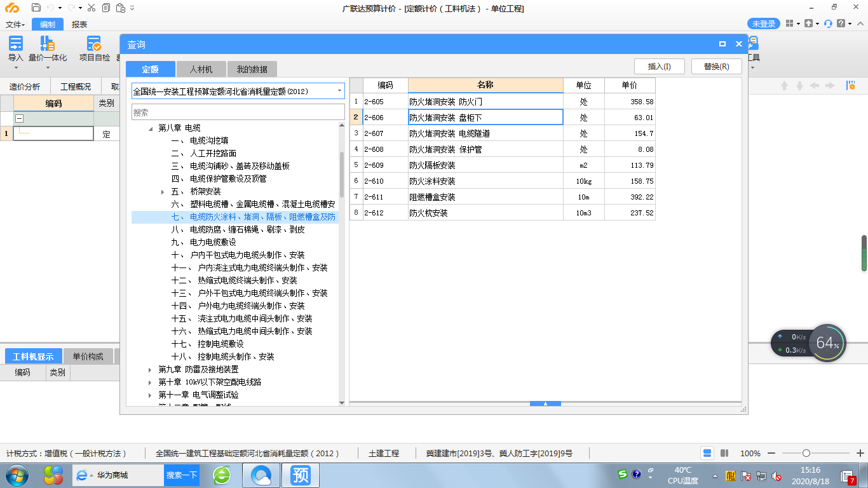Click the zoom in plus button
Image resolution: width=868 pixels, height=488 pixels.
tap(860, 453)
